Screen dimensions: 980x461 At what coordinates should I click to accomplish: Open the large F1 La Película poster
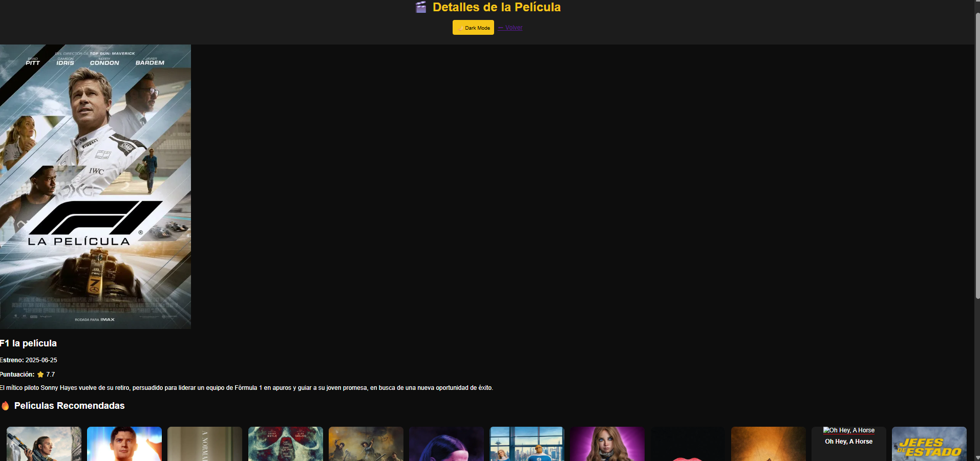point(95,186)
